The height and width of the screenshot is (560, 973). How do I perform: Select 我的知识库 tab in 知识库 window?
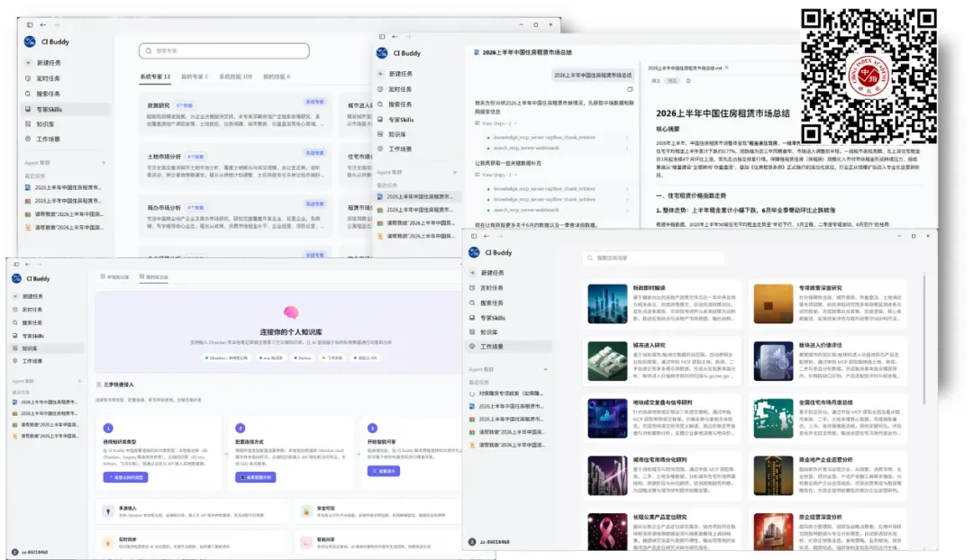(x=154, y=277)
